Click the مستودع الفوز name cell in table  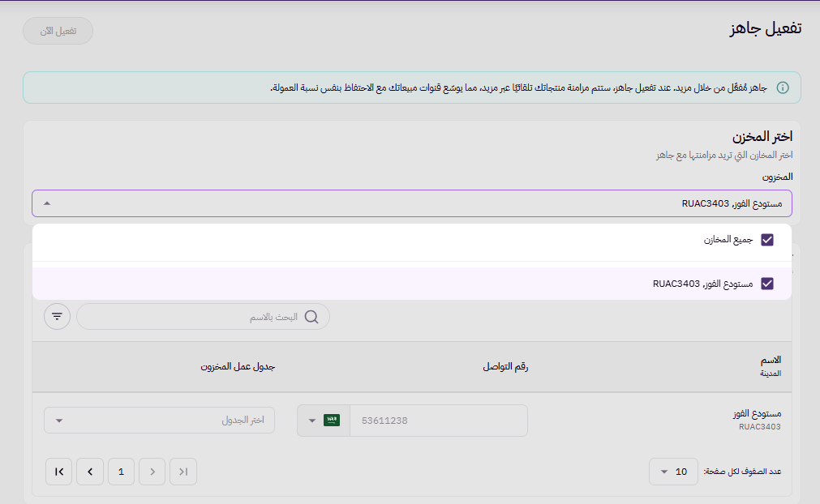click(757, 413)
